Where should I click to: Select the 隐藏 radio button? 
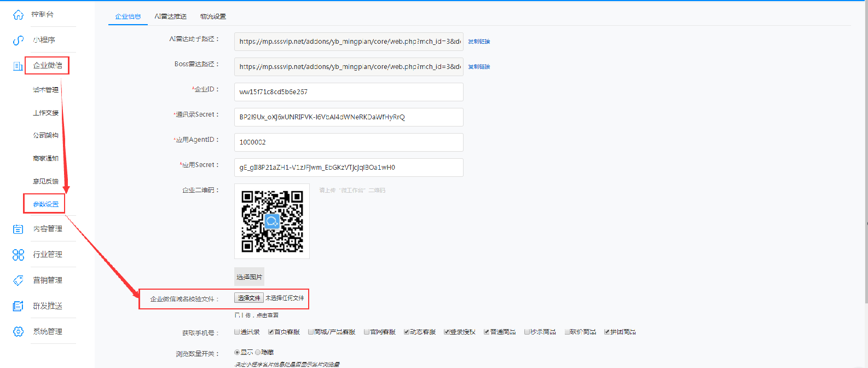click(258, 352)
